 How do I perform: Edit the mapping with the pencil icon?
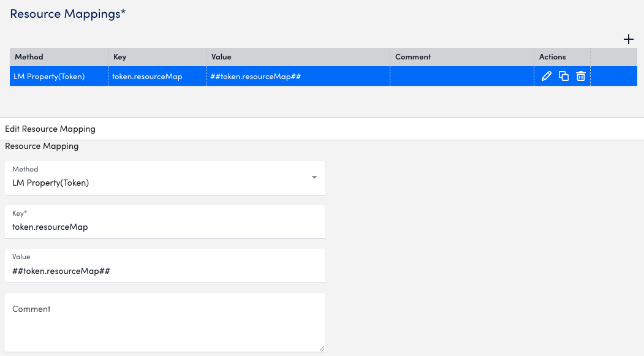tap(547, 77)
